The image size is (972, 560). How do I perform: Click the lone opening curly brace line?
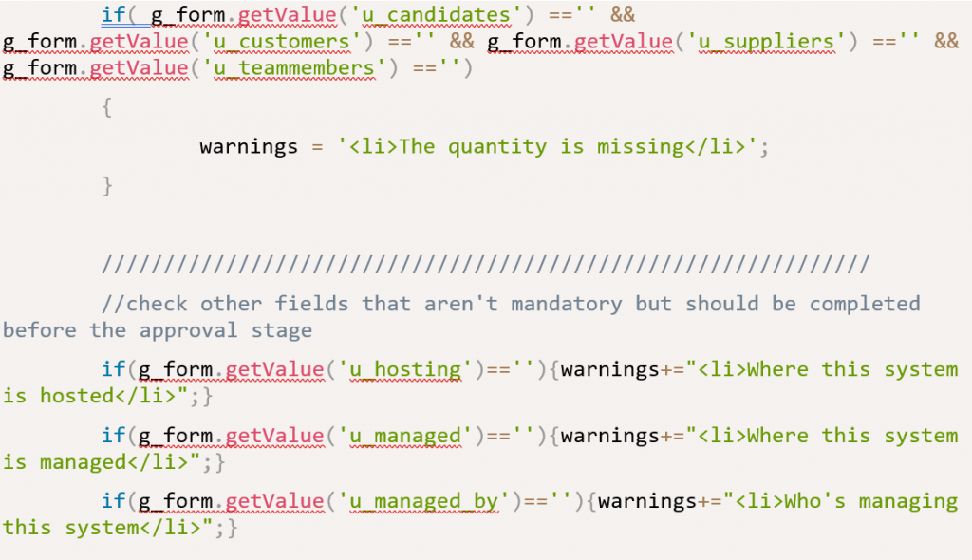(x=107, y=107)
